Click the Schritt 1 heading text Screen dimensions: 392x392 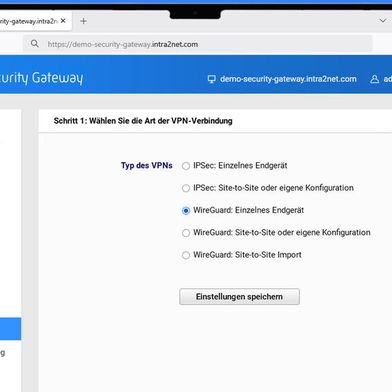pos(143,121)
